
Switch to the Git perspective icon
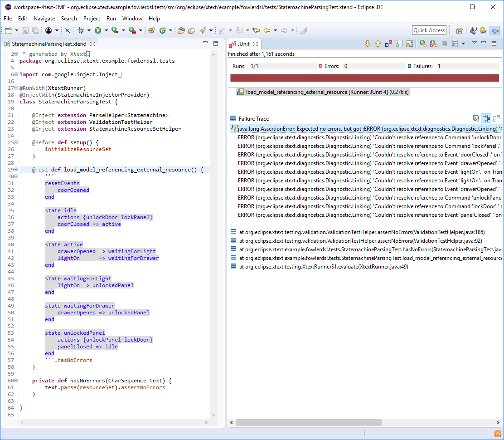click(484, 31)
